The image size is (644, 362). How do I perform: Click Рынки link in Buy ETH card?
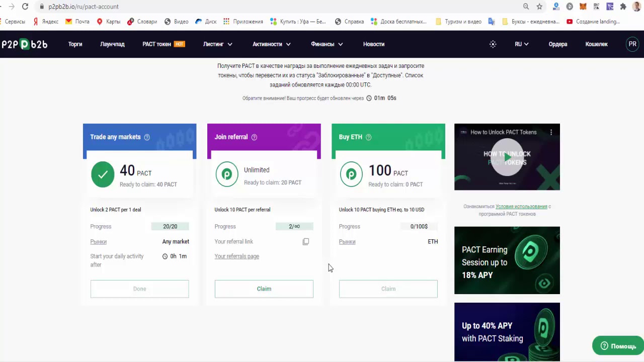(x=347, y=242)
